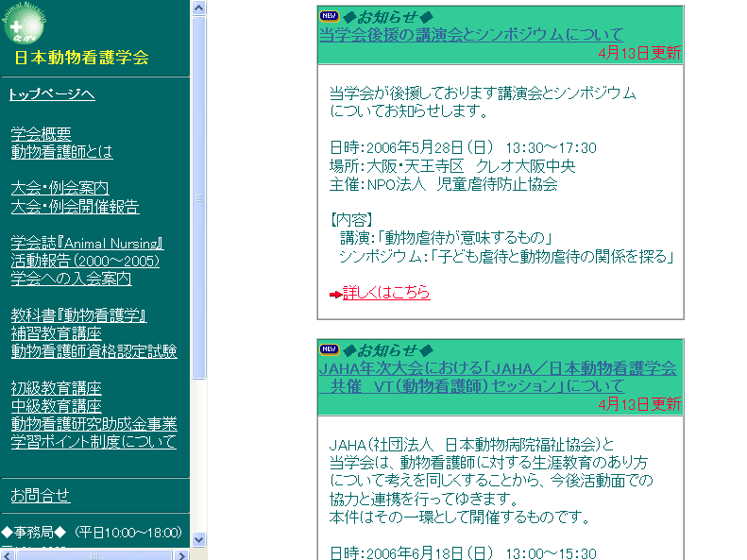Click the Animal Nursing society logo
747x560 pixels.
[x=23, y=23]
